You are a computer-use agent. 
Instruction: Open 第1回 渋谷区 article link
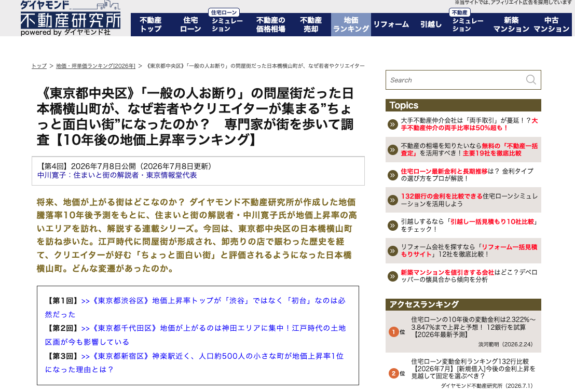pos(195,307)
